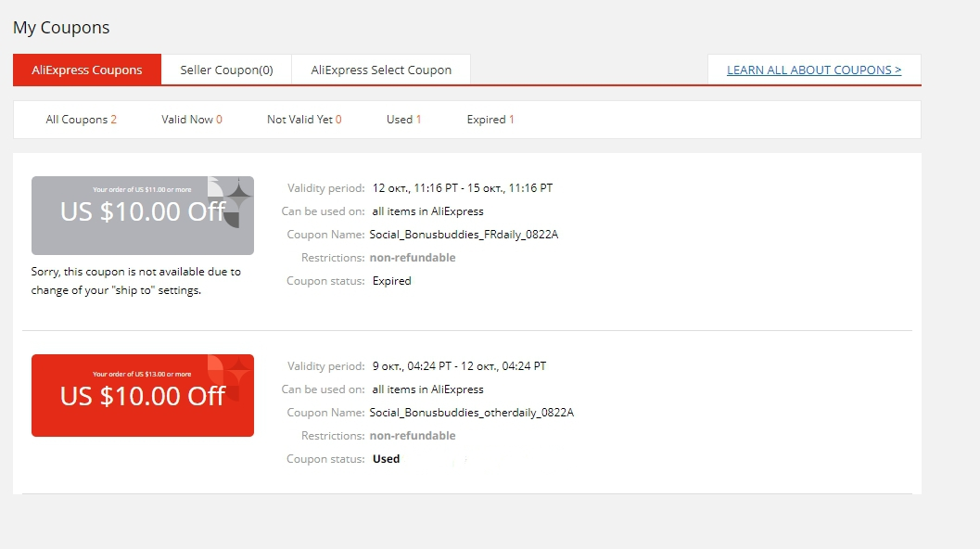Click 'all items in AliExpress' for FRdaily coupon

tap(428, 211)
